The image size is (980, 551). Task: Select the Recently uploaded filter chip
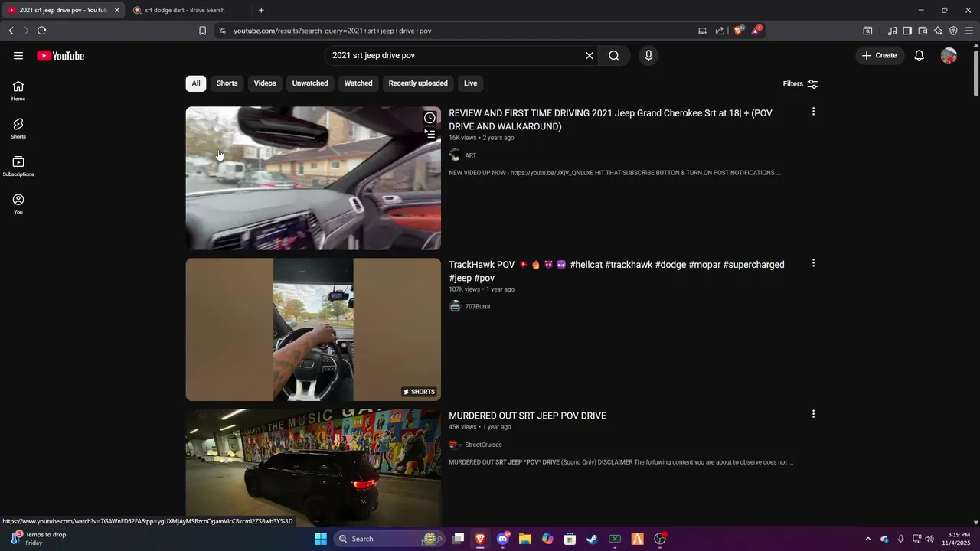pyautogui.click(x=418, y=83)
